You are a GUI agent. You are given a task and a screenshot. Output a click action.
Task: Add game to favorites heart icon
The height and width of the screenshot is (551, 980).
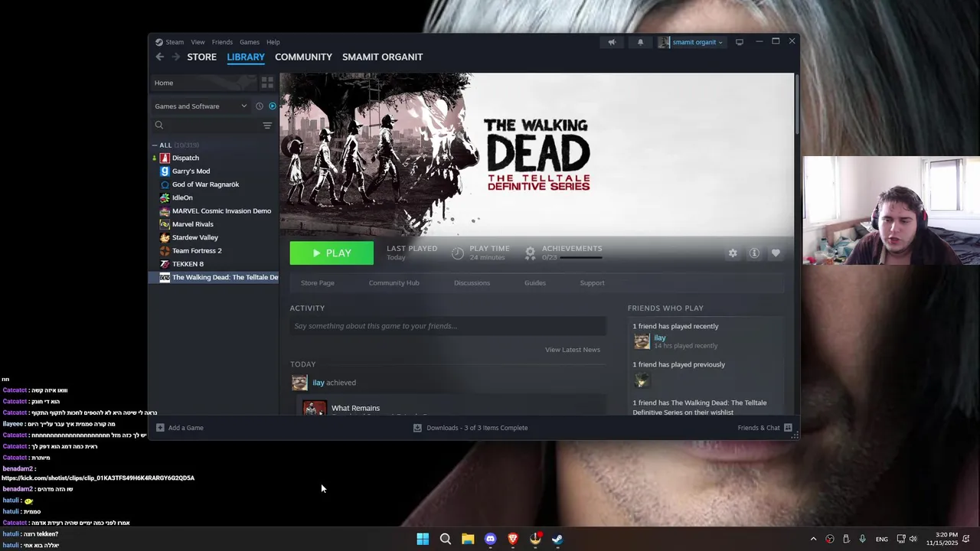(x=776, y=253)
